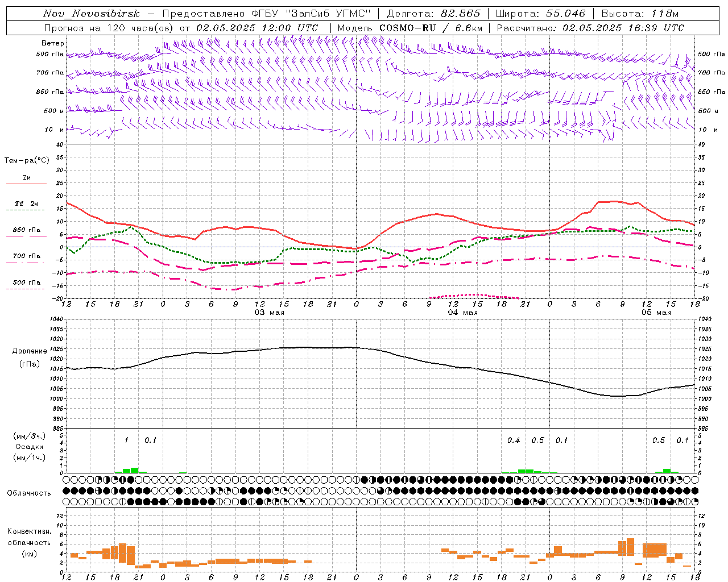Viewport: 728px width, 582px height.
Task: Click the '700 гПа' temperature legend entry
Action: click(x=27, y=256)
